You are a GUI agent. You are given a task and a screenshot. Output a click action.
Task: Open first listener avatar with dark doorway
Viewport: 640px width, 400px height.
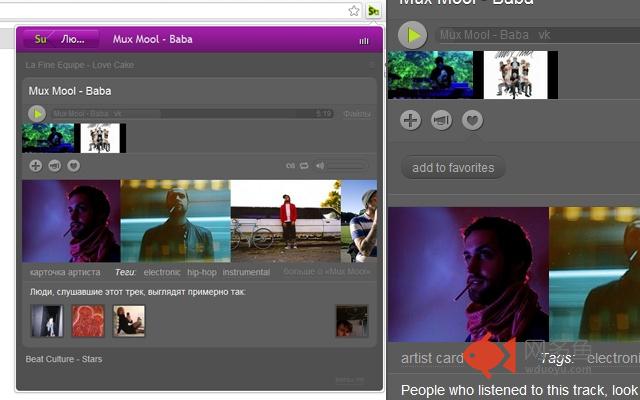pyautogui.click(x=47, y=321)
